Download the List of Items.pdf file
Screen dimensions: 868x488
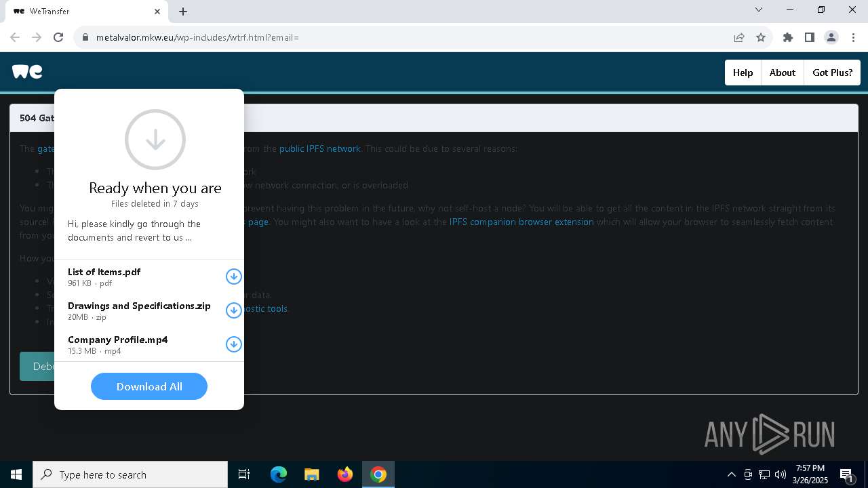click(233, 277)
